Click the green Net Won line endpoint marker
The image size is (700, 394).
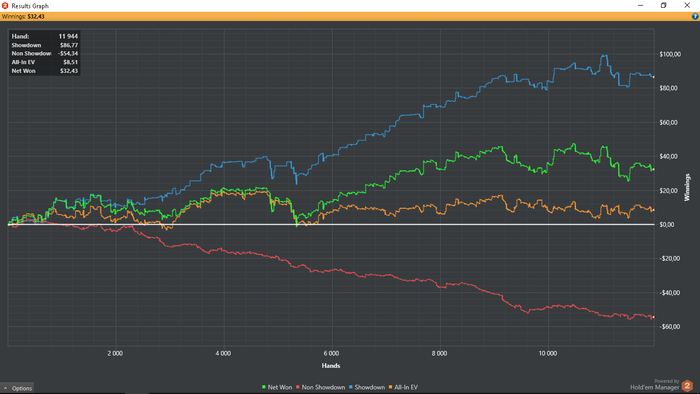click(x=654, y=170)
